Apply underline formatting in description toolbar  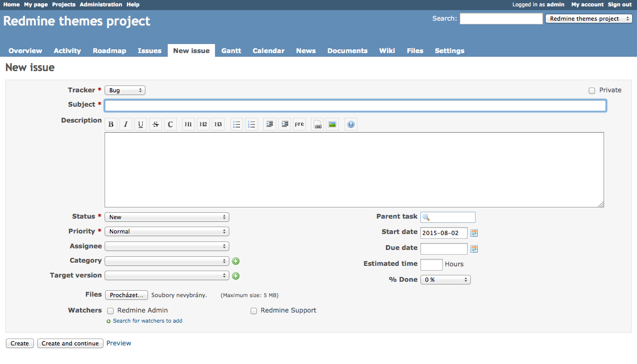coord(141,125)
